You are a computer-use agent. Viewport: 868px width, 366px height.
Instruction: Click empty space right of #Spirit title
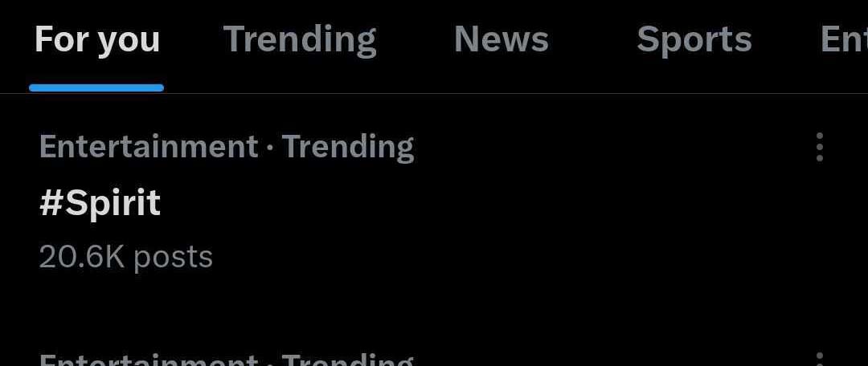point(482,203)
